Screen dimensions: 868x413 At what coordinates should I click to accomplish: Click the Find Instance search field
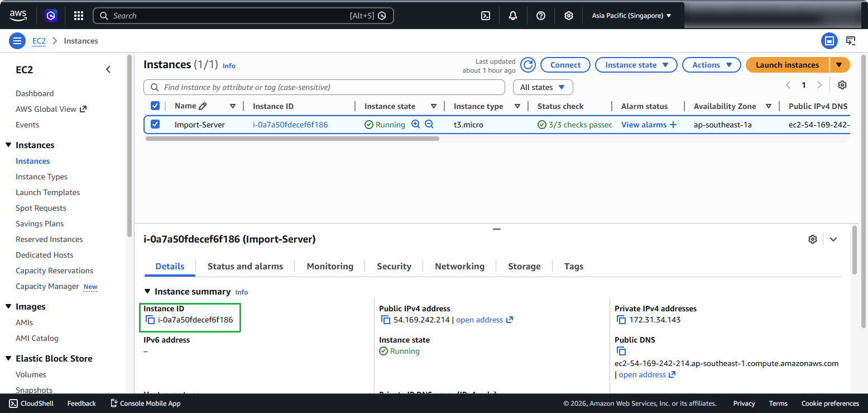[x=324, y=87]
